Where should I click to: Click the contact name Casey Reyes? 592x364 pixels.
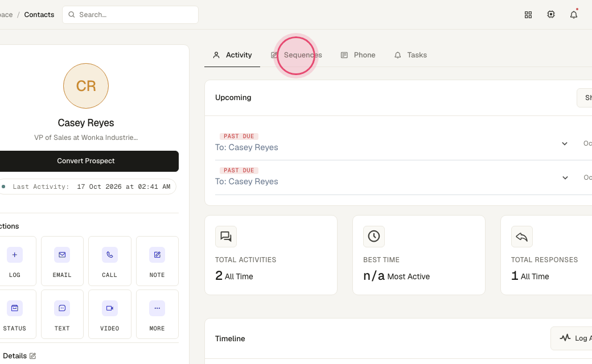(x=86, y=123)
